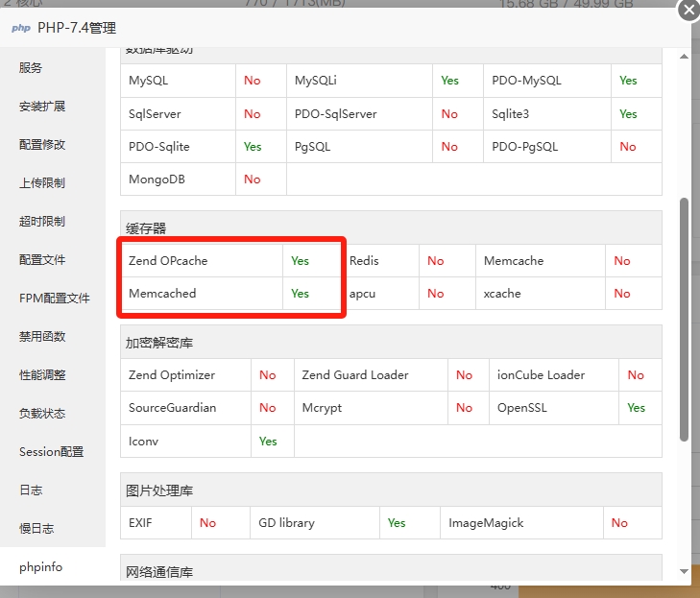Click the Yes value beside OpenSSL
Image resolution: width=700 pixels, height=598 pixels.
click(637, 407)
